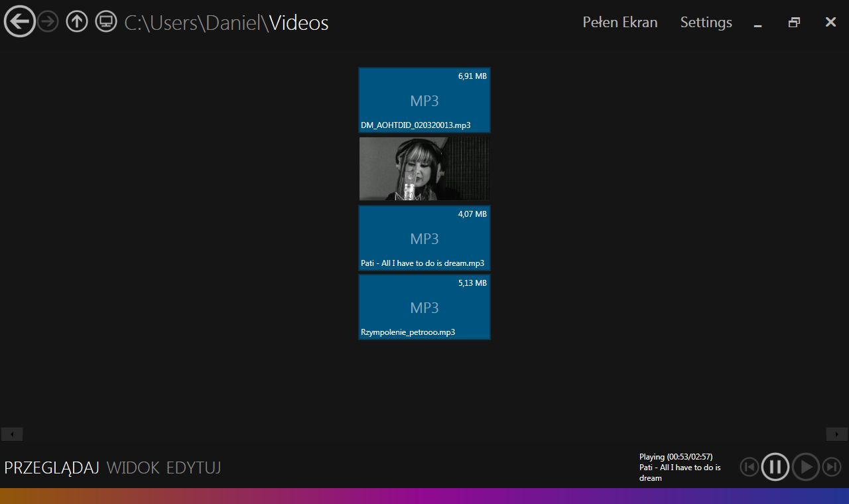
Task: Click the Daniel segment in the path
Action: tap(234, 23)
